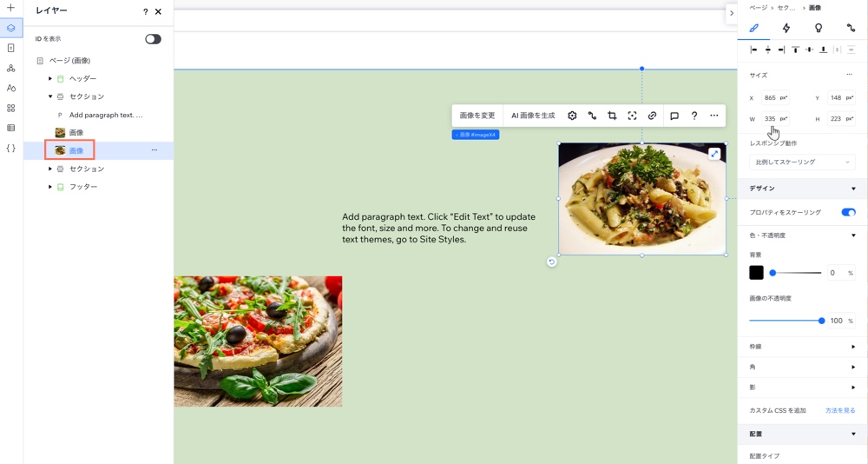Align element horizontal center

click(x=768, y=50)
